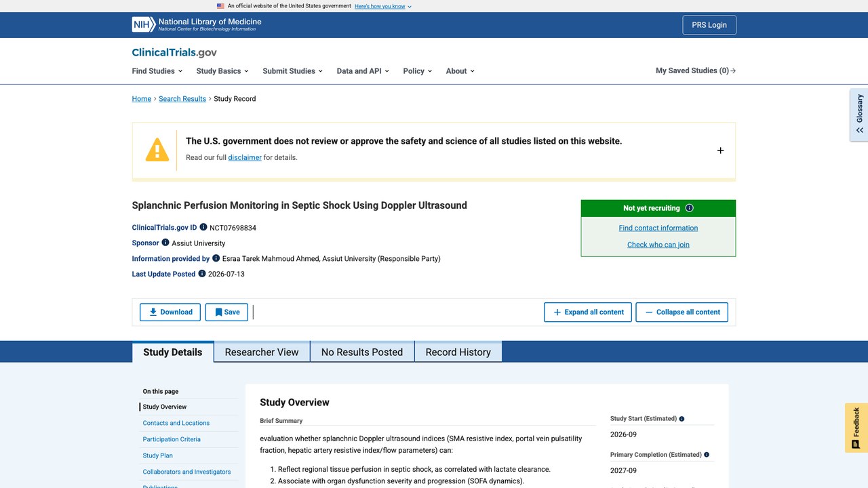The image size is (868, 488).
Task: Go to Home breadcrumb link
Action: point(142,98)
